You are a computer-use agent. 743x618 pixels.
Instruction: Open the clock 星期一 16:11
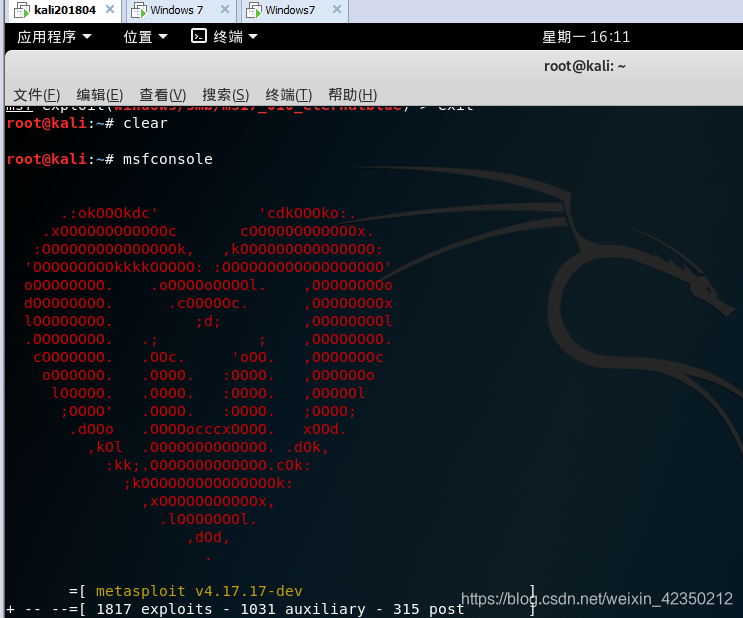586,36
